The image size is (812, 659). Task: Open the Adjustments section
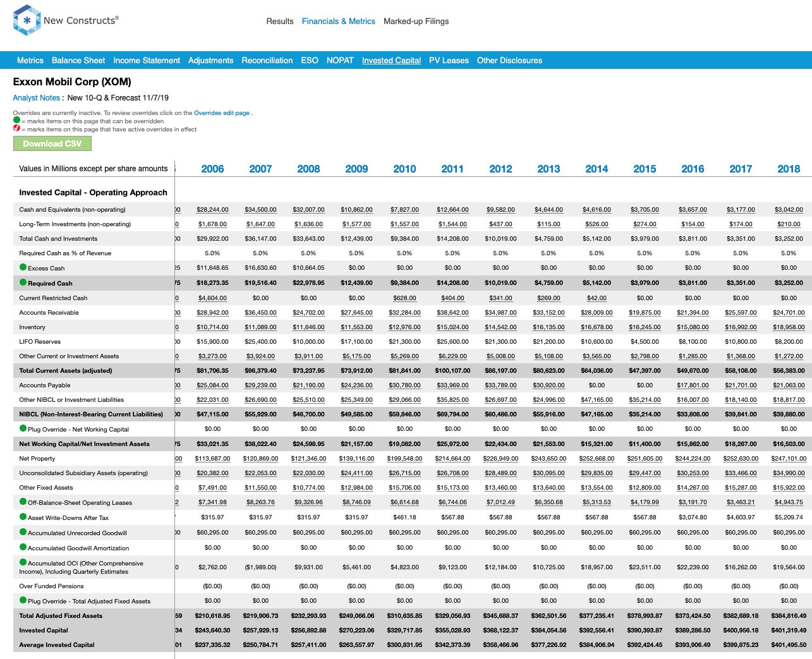click(x=211, y=61)
